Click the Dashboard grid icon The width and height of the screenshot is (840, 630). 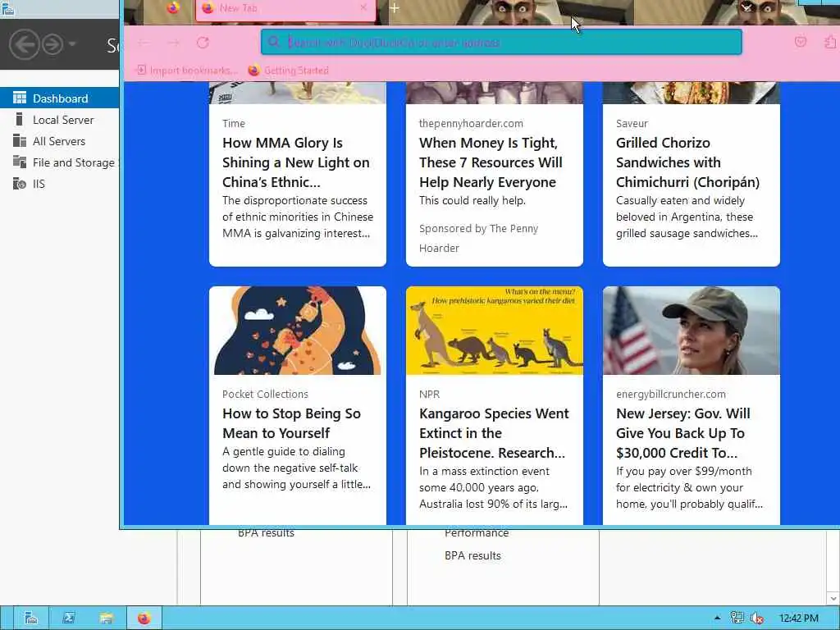click(x=20, y=98)
